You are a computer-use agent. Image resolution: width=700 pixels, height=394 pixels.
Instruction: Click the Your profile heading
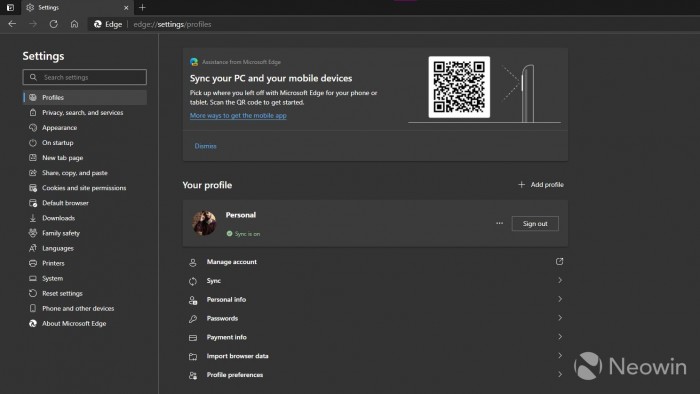tap(207, 185)
